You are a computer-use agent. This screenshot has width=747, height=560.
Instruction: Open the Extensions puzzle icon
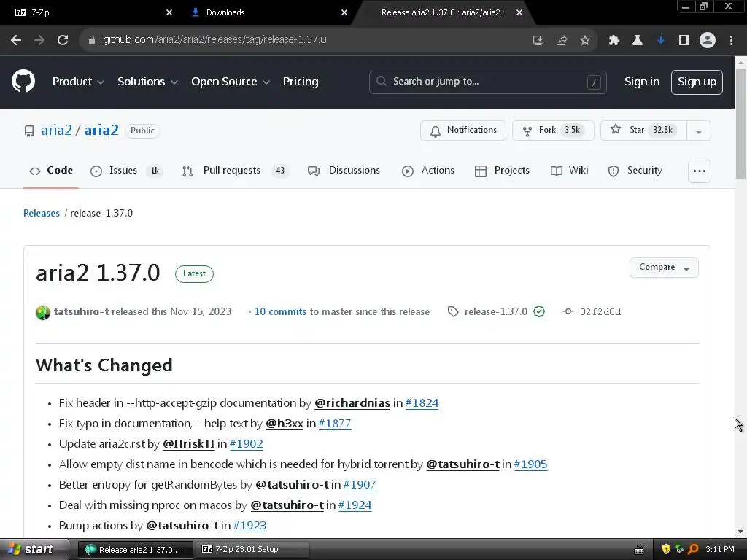click(x=614, y=41)
